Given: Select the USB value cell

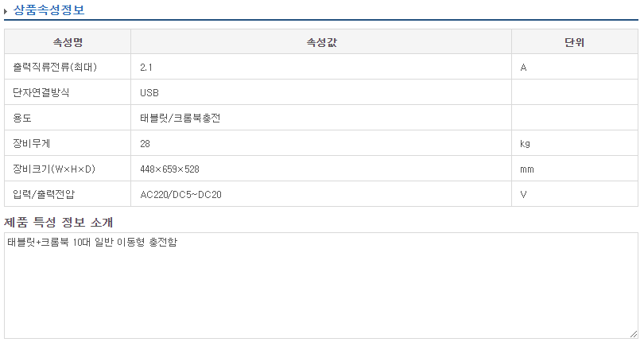Looking at the screenshot, I should pos(321,92).
